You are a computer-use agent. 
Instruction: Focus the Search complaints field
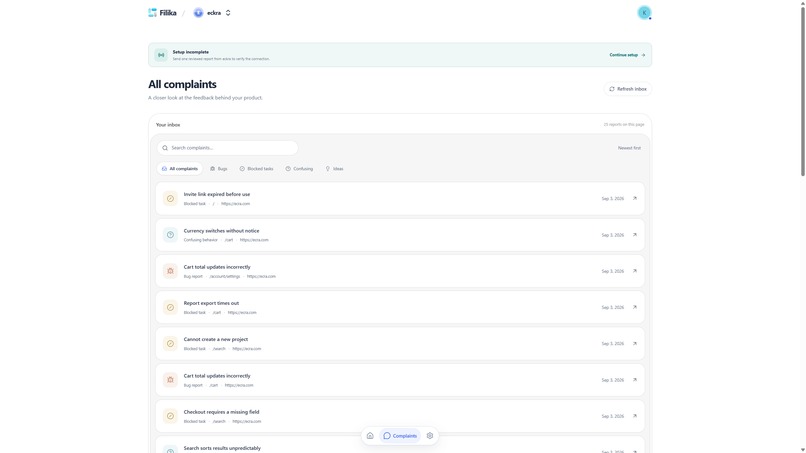pyautogui.click(x=227, y=148)
